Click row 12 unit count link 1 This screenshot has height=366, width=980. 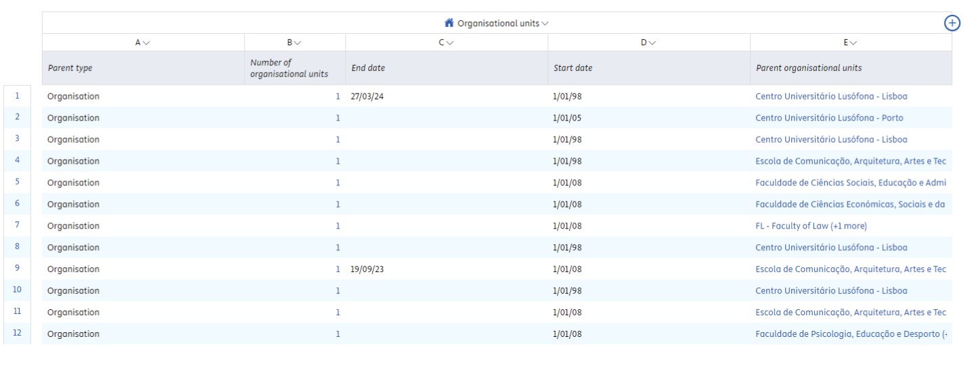click(338, 334)
